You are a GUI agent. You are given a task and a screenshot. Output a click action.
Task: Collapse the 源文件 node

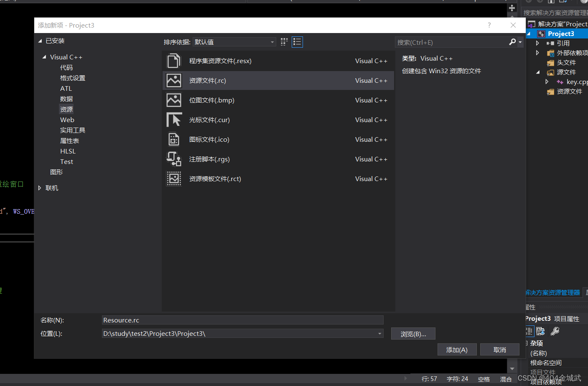(538, 72)
